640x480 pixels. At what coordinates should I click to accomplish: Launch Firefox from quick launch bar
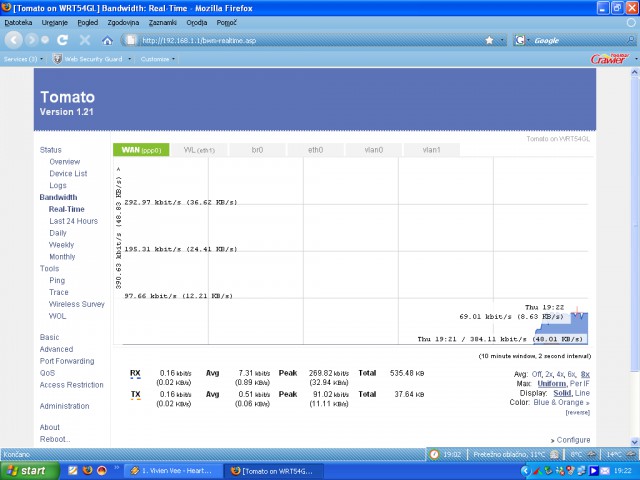click(87, 471)
